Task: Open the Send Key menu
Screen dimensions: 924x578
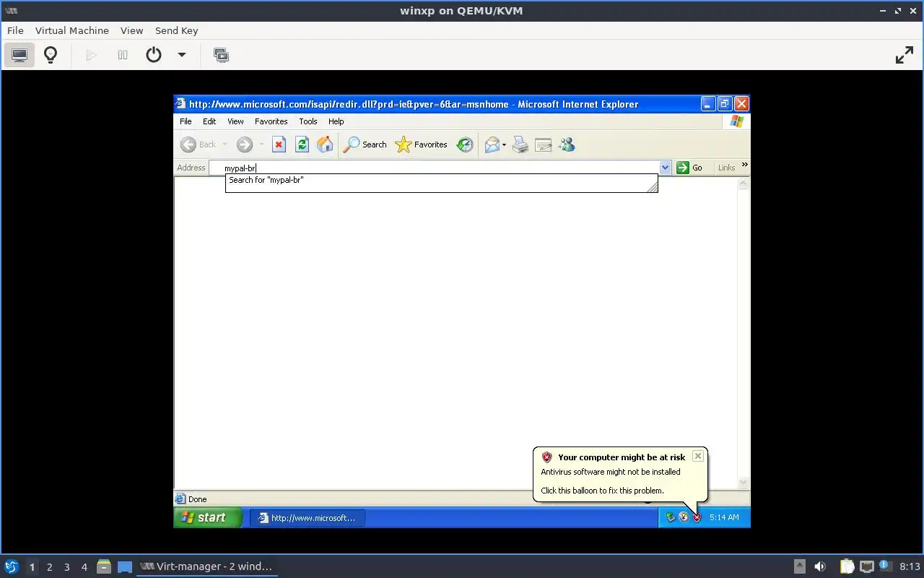Action: click(x=176, y=30)
